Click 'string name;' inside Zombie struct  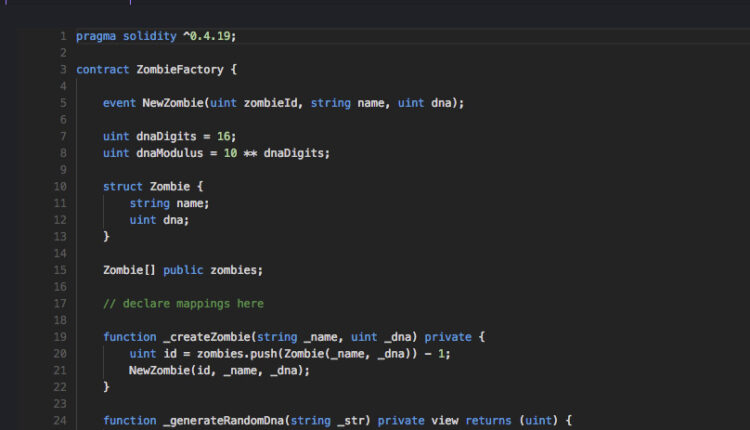click(x=169, y=203)
